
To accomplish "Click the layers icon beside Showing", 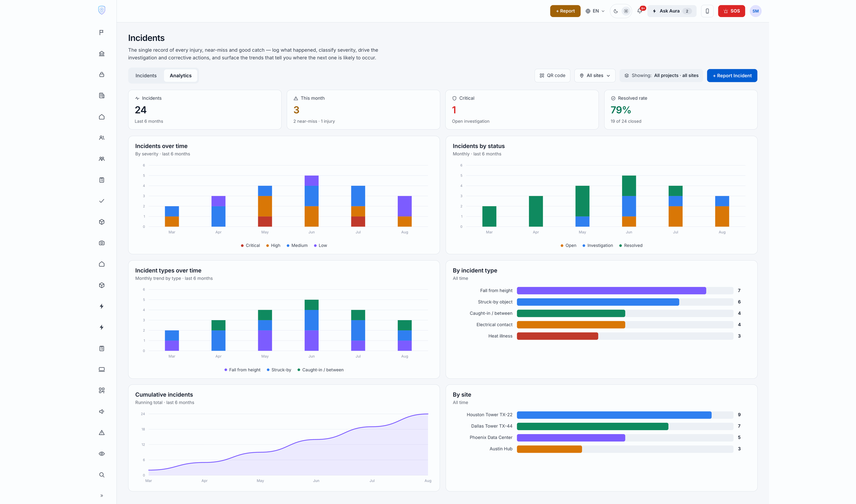I will 627,76.
